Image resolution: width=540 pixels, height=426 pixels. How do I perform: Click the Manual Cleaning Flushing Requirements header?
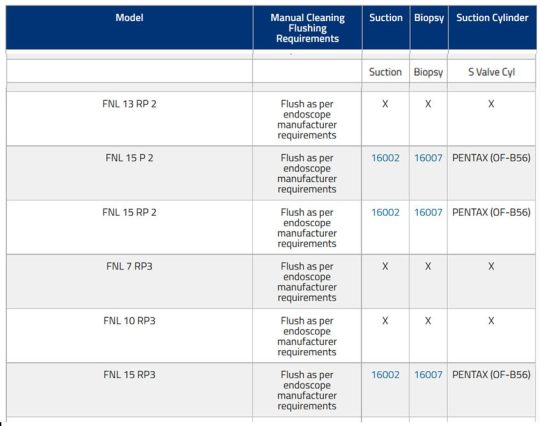pyautogui.click(x=307, y=28)
